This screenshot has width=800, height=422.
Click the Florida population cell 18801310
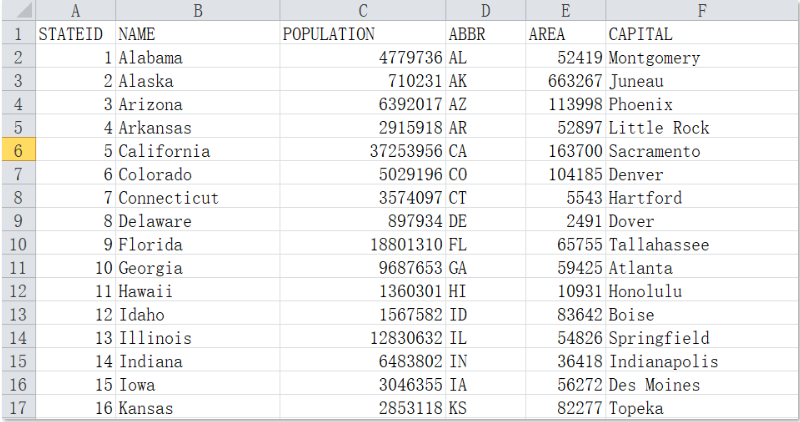click(363, 245)
